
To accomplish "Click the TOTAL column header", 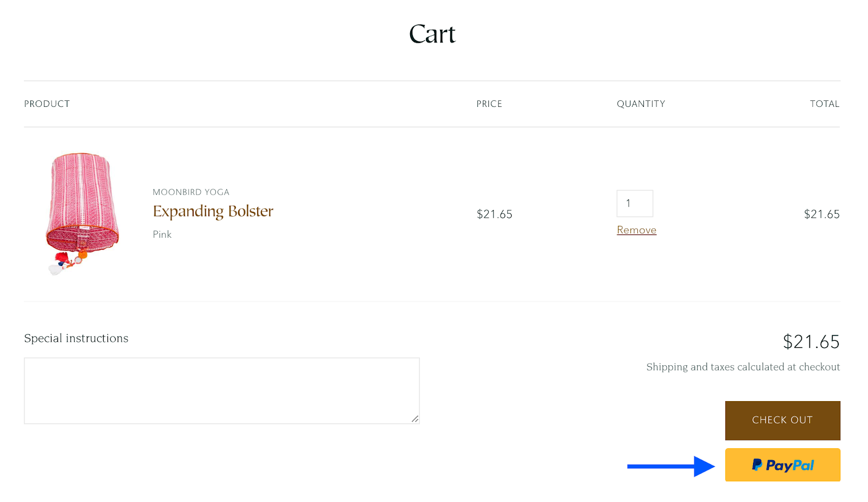I will point(825,104).
